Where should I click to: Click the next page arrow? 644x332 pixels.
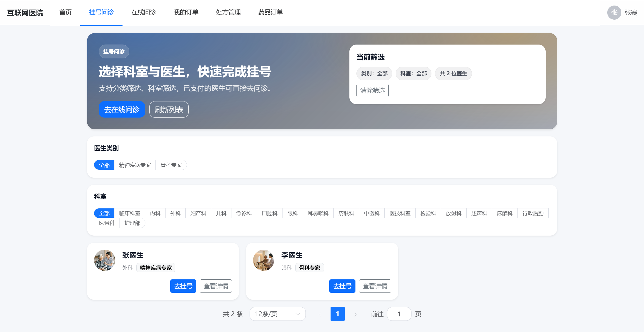tap(355, 314)
